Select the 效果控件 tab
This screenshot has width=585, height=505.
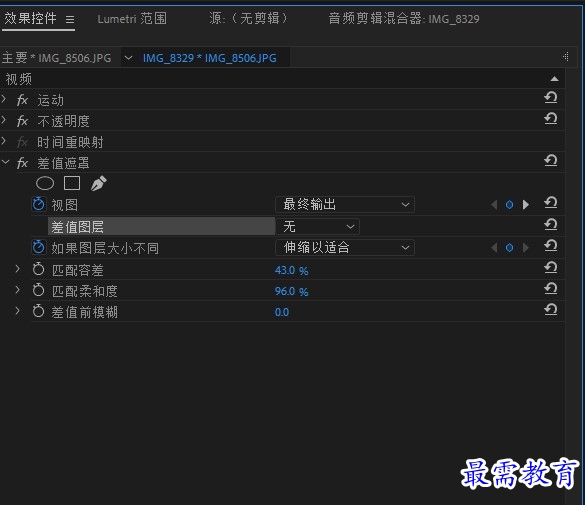[31, 18]
